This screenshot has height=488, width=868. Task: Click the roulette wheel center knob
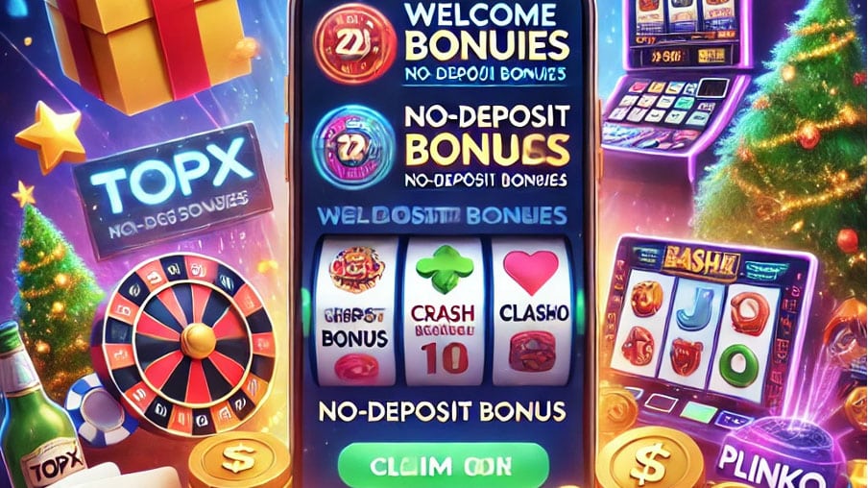pyautogui.click(x=198, y=339)
